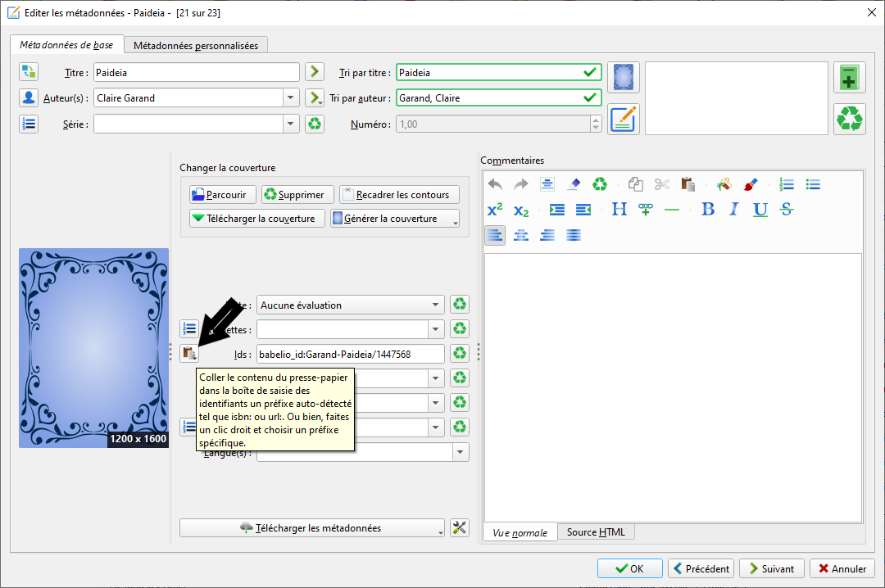Image resolution: width=885 pixels, height=588 pixels.
Task: Clear comments with the green recycle icon
Action: 599,184
